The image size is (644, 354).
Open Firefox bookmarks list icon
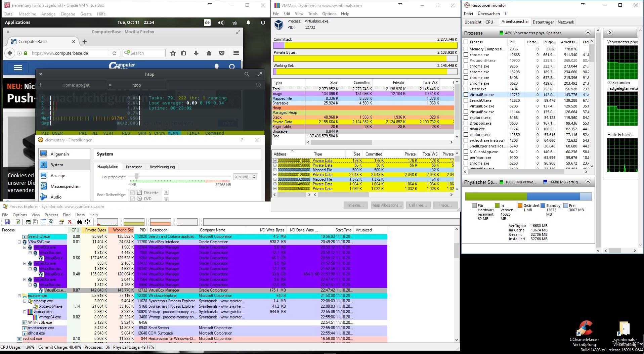(183, 53)
